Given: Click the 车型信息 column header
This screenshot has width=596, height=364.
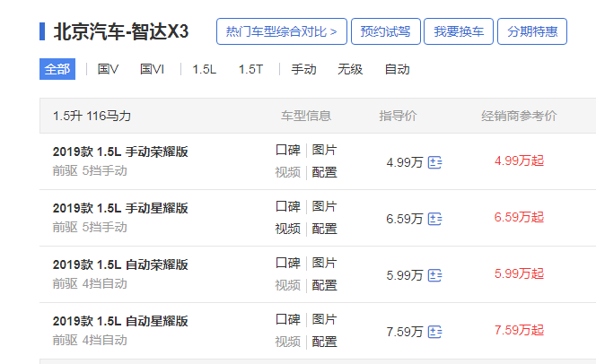Looking at the screenshot, I should (x=306, y=116).
